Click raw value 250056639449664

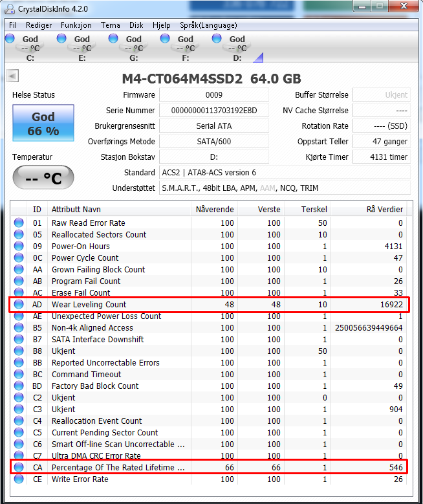click(x=369, y=327)
